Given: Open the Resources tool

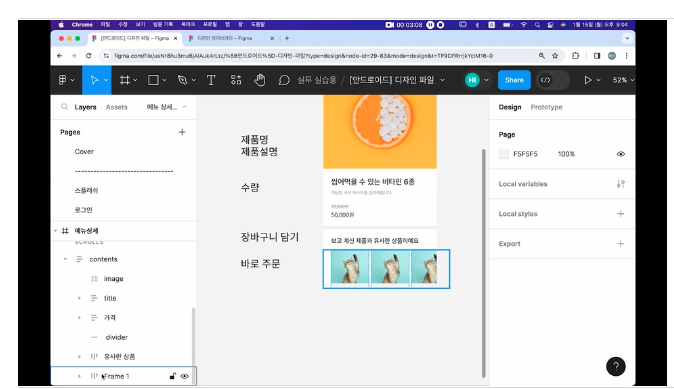Looking at the screenshot, I should pos(236,80).
